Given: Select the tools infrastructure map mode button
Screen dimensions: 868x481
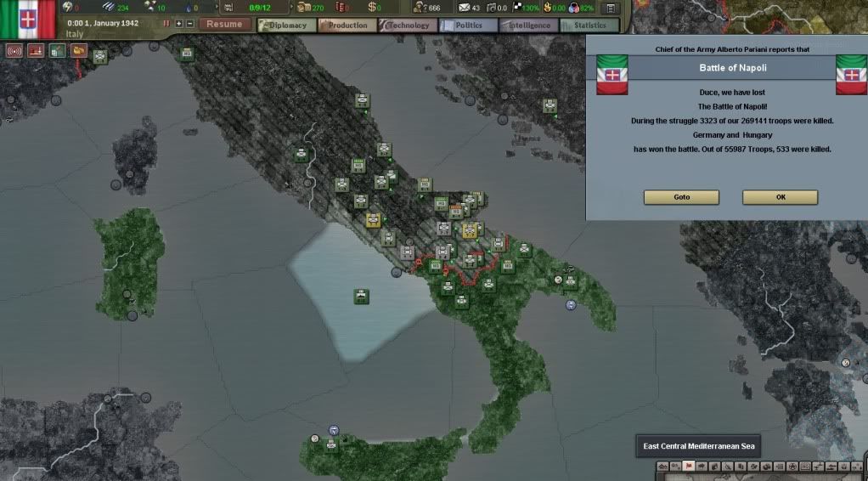Looking at the screenshot, I should click(727, 467).
